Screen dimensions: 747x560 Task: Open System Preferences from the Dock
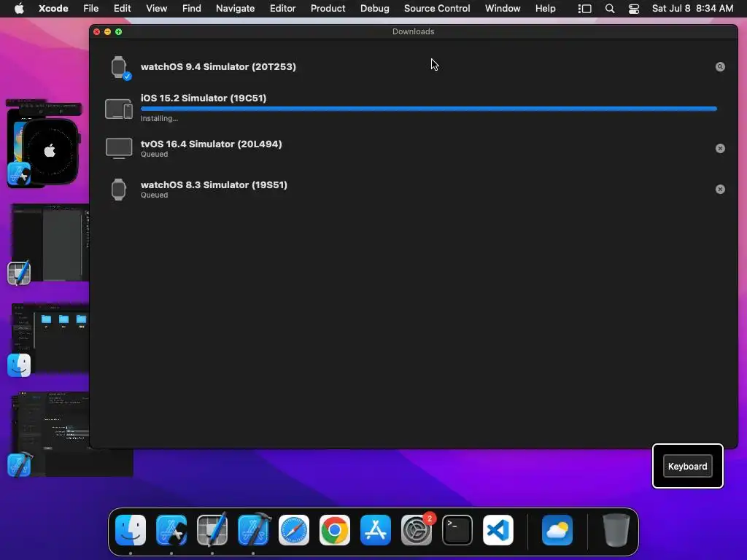[x=417, y=530]
